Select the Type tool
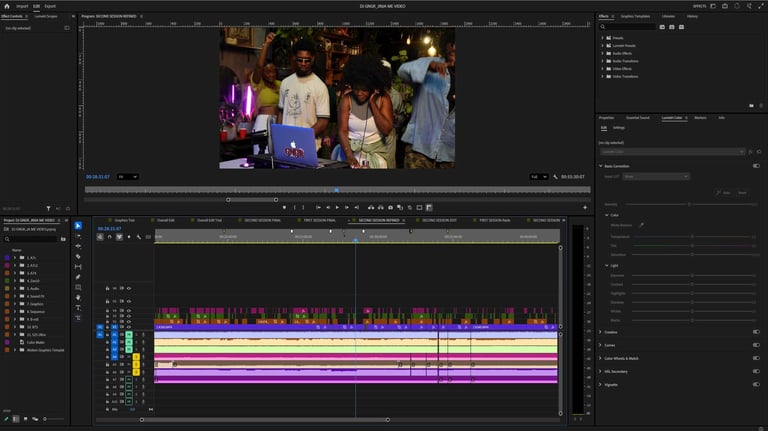The width and height of the screenshot is (768, 431). point(78,307)
